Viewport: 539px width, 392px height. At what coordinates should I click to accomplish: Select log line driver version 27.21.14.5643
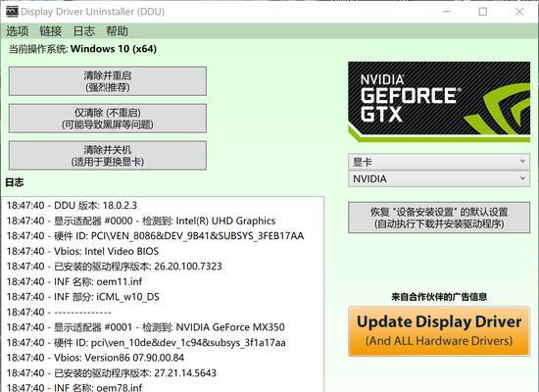(x=112, y=372)
